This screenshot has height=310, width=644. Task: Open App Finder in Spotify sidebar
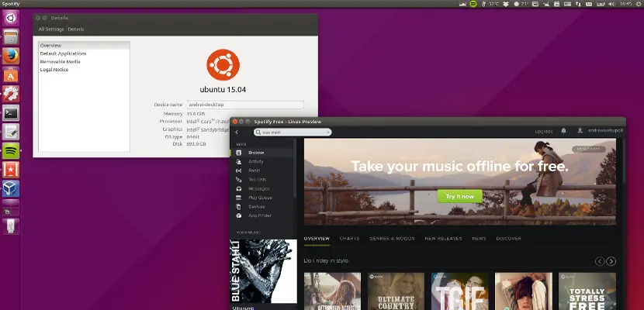(x=261, y=215)
